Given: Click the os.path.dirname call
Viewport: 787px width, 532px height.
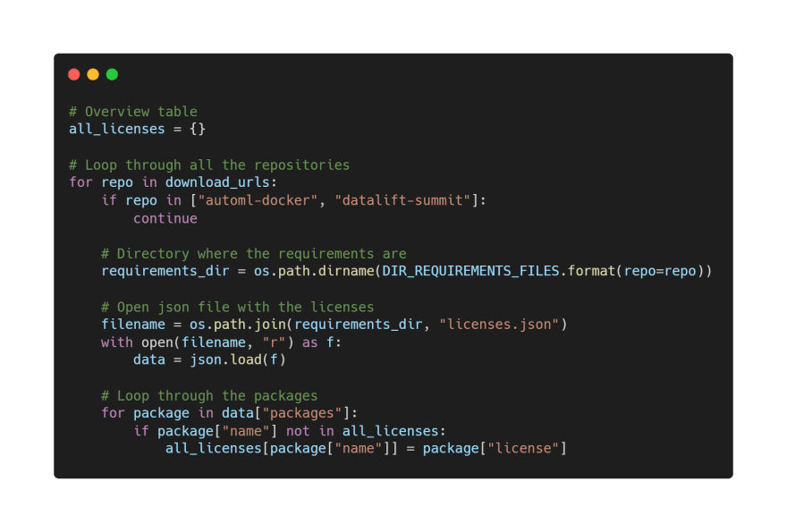Looking at the screenshot, I should (x=314, y=271).
